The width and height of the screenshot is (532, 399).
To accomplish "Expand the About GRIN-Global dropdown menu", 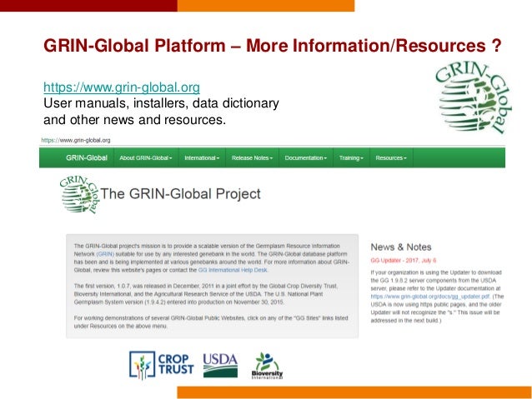I will [146, 157].
